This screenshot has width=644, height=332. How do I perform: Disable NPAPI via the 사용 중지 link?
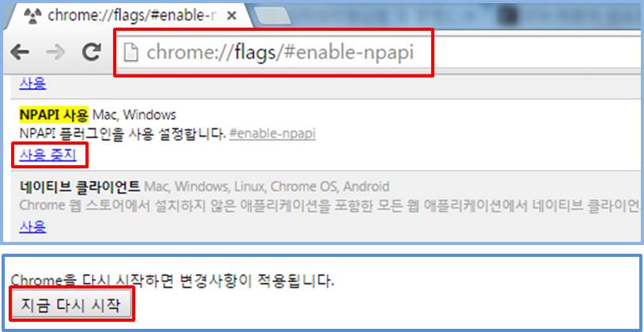coord(48,155)
